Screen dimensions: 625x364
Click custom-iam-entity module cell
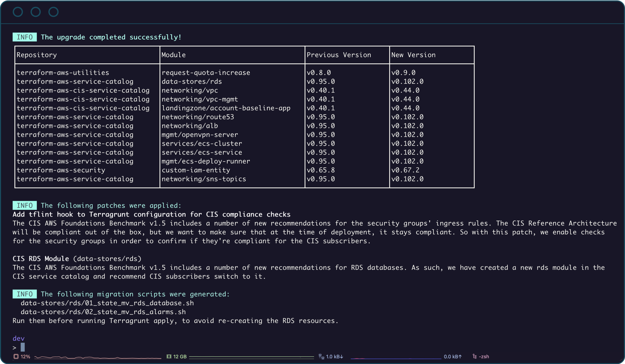click(196, 170)
